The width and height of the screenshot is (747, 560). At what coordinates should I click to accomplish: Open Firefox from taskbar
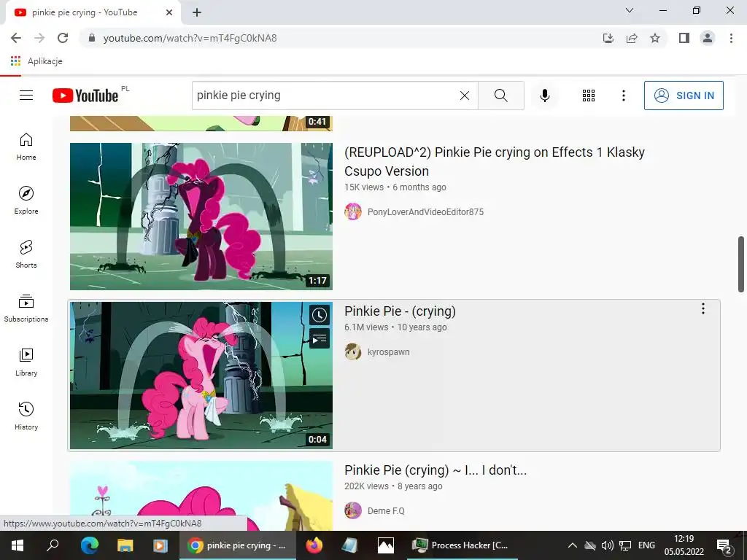314,545
